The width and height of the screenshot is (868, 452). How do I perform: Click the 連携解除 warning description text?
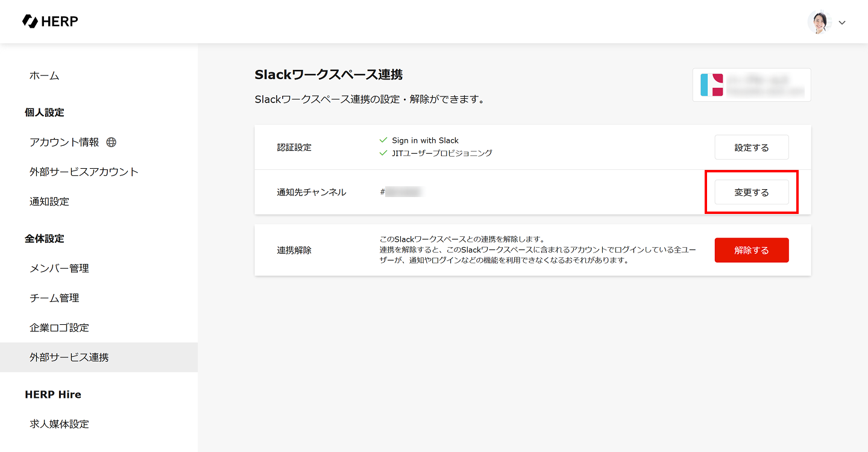pos(538,250)
